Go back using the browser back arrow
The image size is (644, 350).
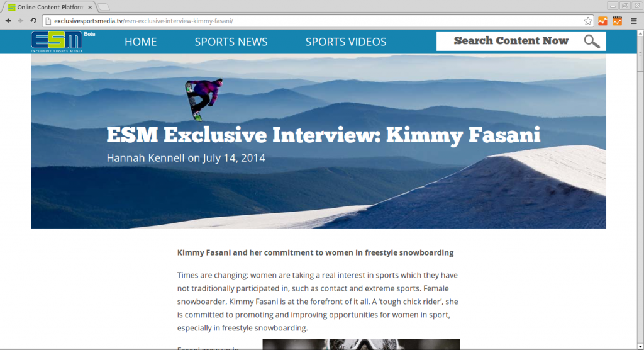(8, 21)
